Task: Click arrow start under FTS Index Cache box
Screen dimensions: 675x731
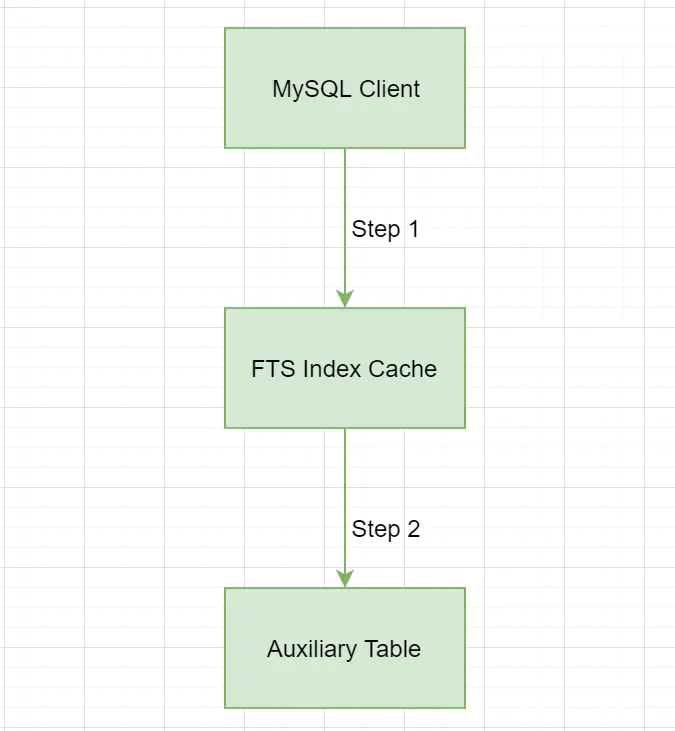Action: point(345,433)
